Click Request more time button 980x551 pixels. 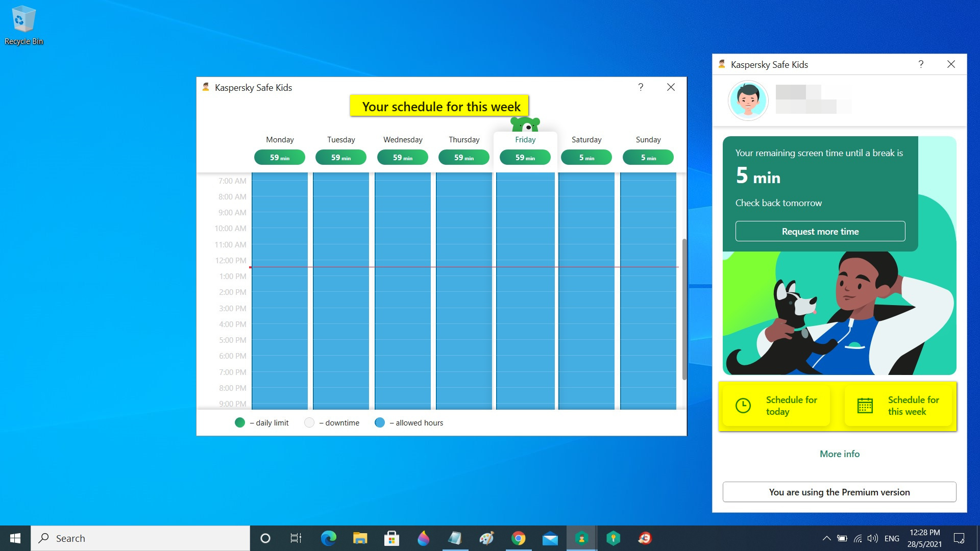(x=820, y=231)
